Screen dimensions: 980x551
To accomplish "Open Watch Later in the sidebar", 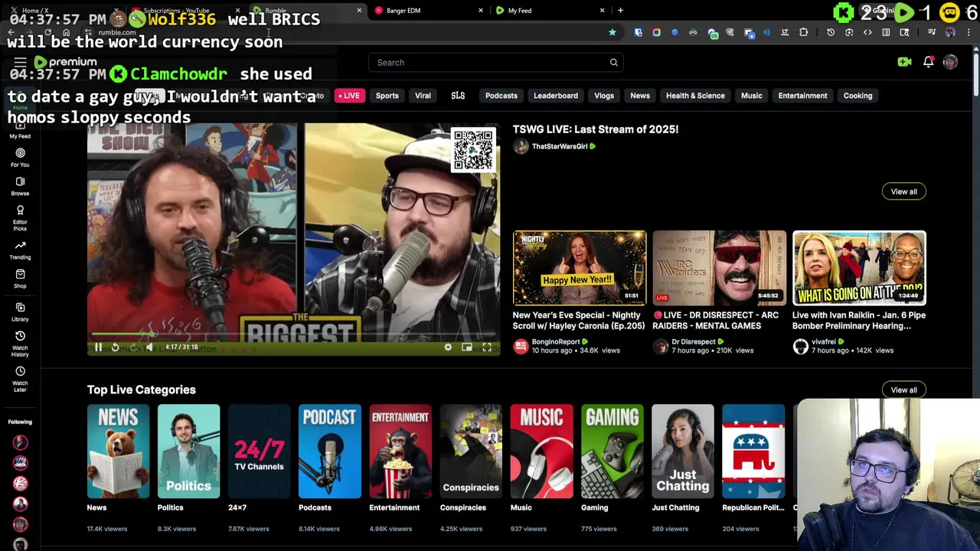I will (20, 379).
